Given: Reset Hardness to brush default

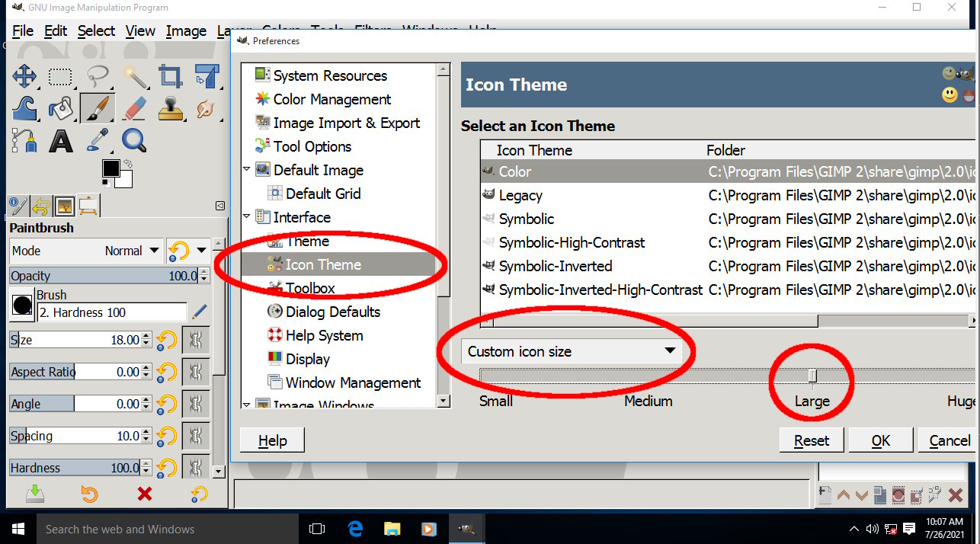Looking at the screenshot, I should 166,468.
